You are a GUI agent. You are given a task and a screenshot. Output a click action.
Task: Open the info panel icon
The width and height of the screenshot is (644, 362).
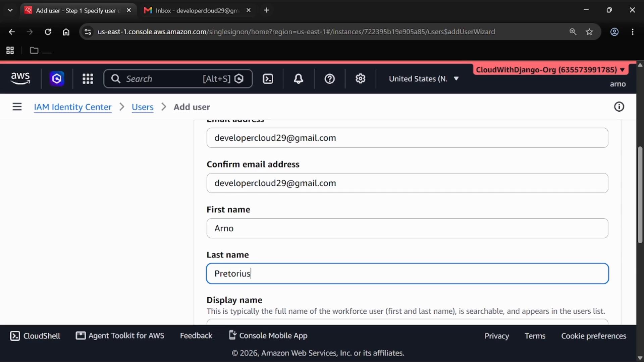click(x=619, y=107)
